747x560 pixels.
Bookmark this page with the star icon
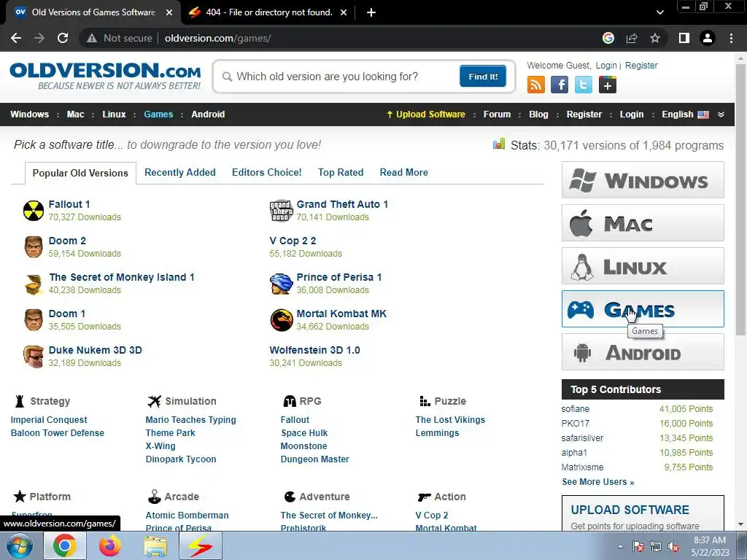tap(655, 38)
